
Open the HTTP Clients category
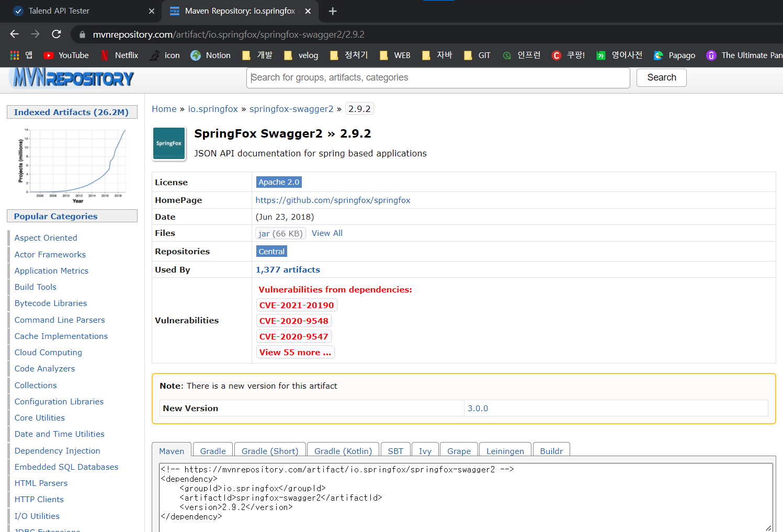39,499
